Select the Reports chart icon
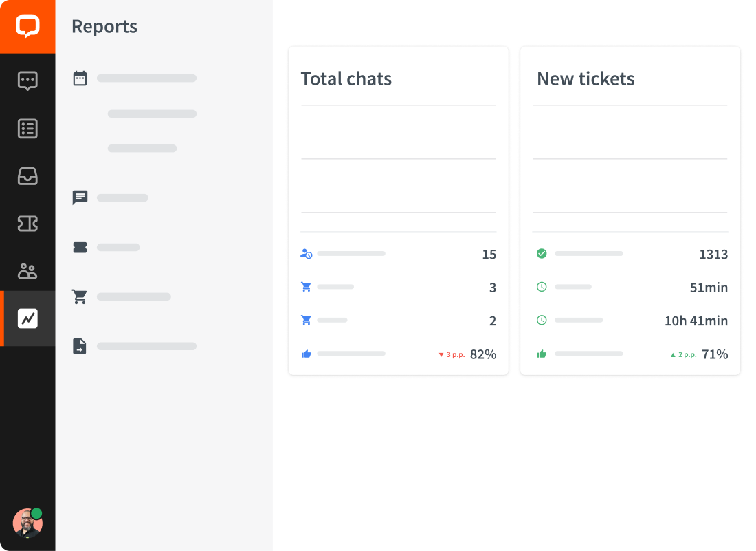 pyautogui.click(x=27, y=318)
